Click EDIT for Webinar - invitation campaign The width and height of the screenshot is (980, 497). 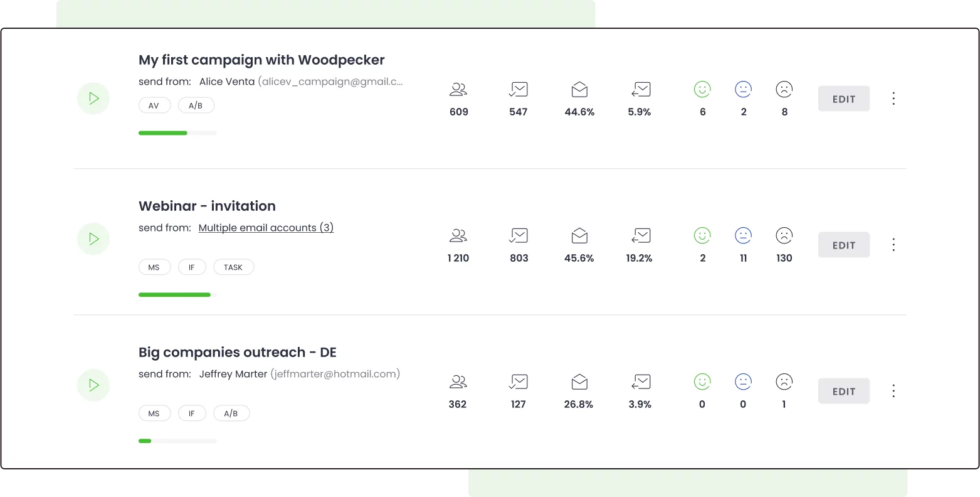(x=843, y=245)
